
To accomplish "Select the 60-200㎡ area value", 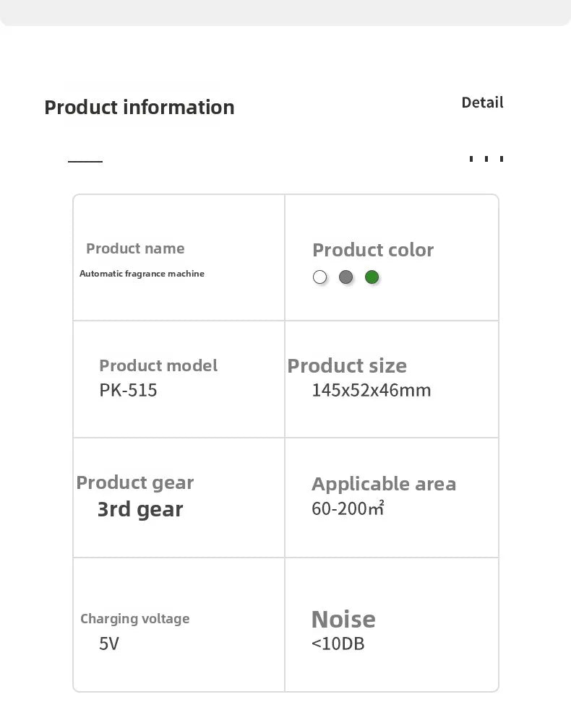I will coord(348,508).
